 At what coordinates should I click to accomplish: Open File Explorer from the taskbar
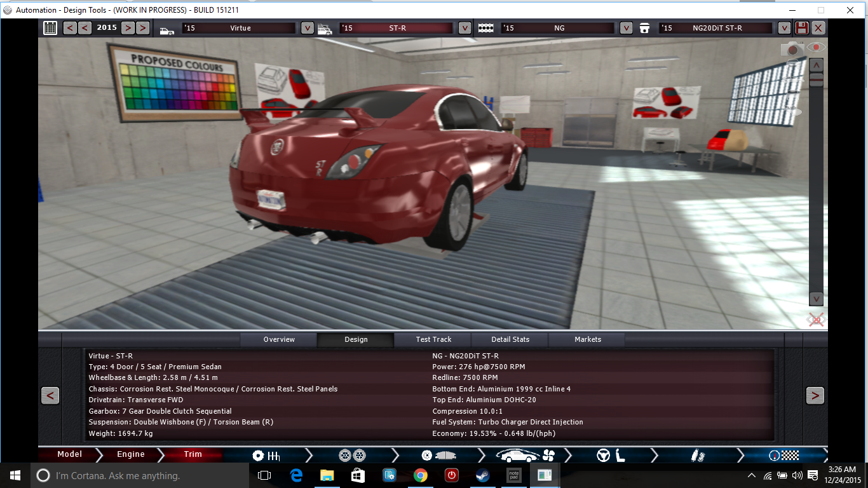(x=327, y=475)
